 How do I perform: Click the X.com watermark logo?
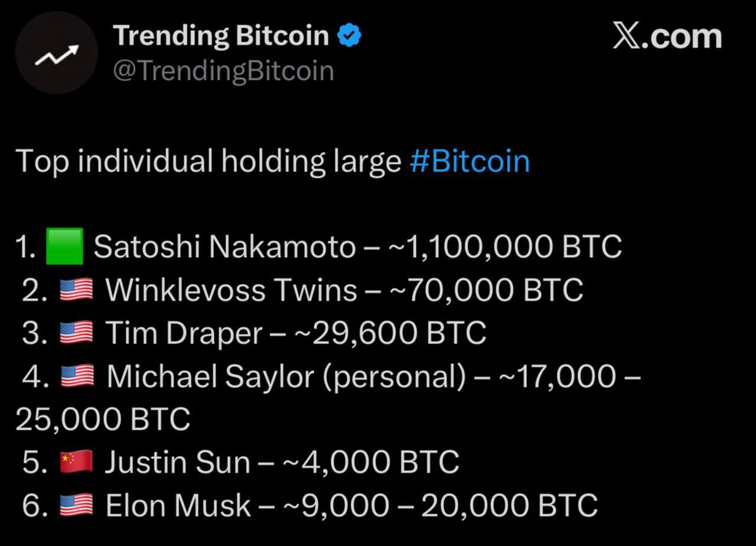tap(667, 37)
